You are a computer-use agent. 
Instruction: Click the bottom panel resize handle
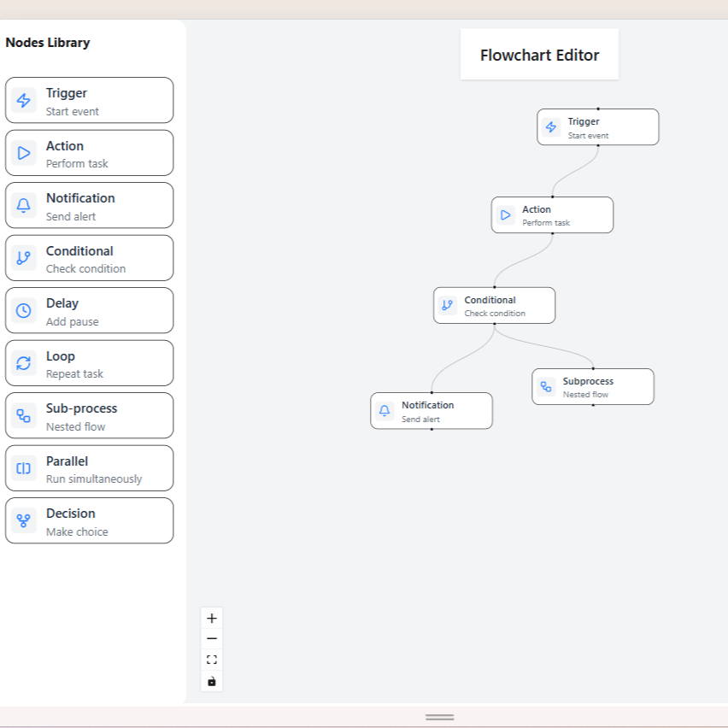tap(439, 717)
